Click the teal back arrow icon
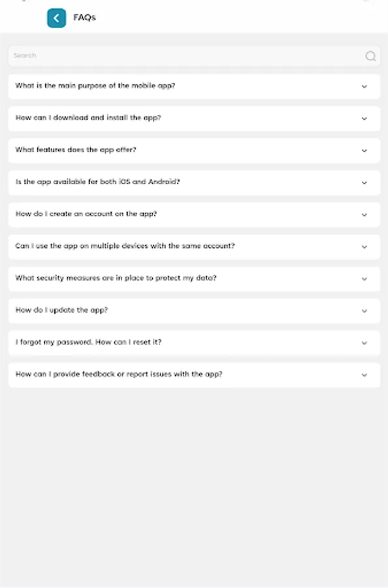The width and height of the screenshot is (388, 588). tap(56, 18)
